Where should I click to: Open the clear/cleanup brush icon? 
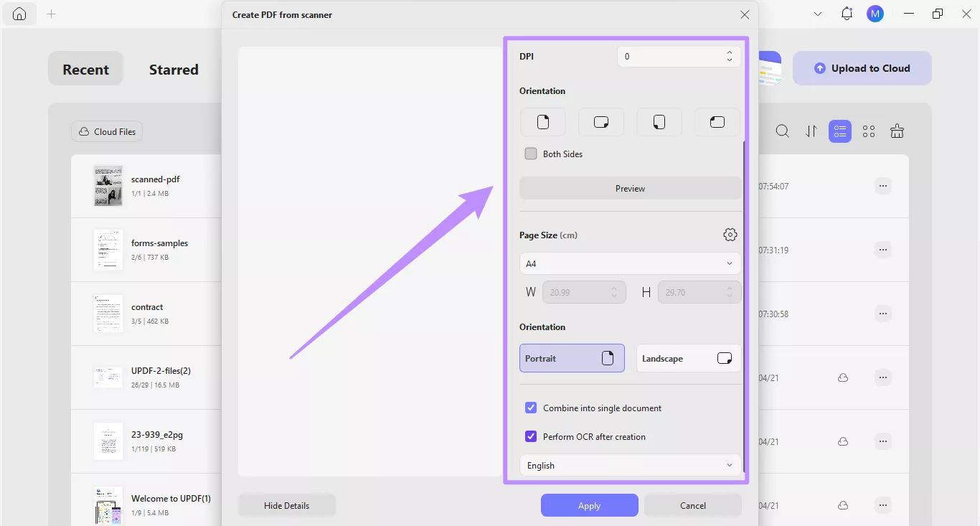[897, 131]
